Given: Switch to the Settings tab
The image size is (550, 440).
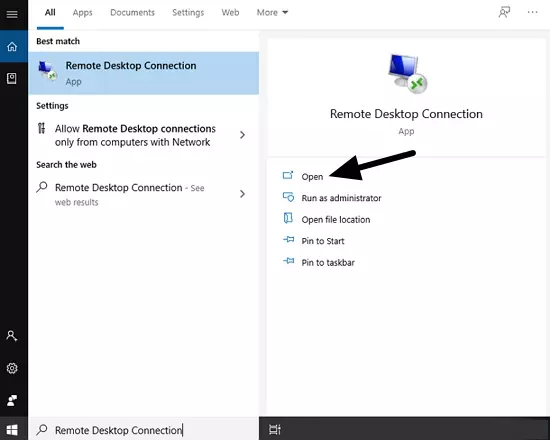Looking at the screenshot, I should pos(188,13).
